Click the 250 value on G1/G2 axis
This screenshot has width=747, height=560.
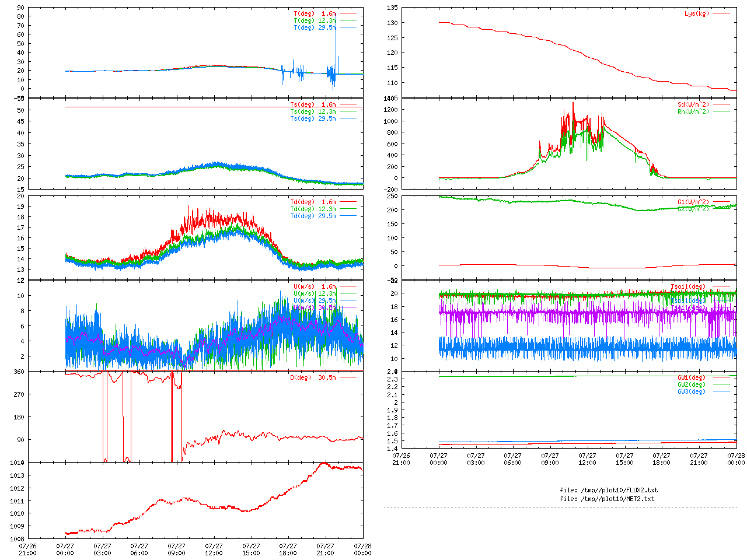tap(392, 196)
